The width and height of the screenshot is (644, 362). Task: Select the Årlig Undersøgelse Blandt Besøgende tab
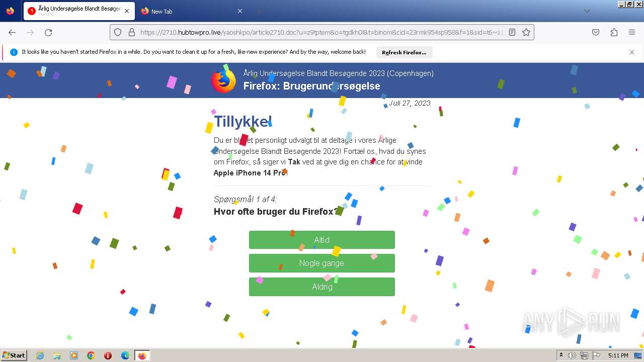79,11
